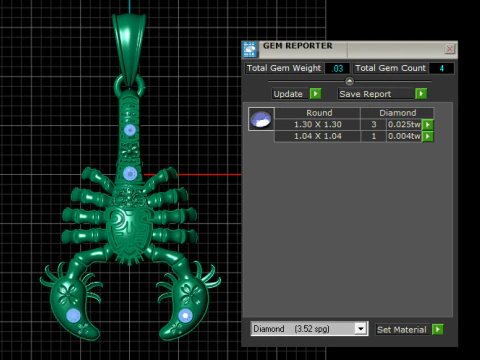This screenshot has width=480, height=360.
Task: Click the Total Gem Weight label
Action: pos(284,68)
